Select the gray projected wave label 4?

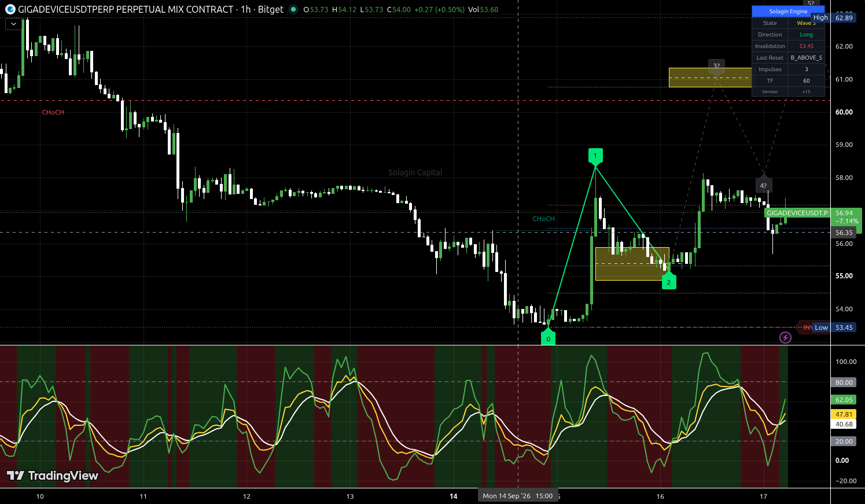pyautogui.click(x=764, y=185)
